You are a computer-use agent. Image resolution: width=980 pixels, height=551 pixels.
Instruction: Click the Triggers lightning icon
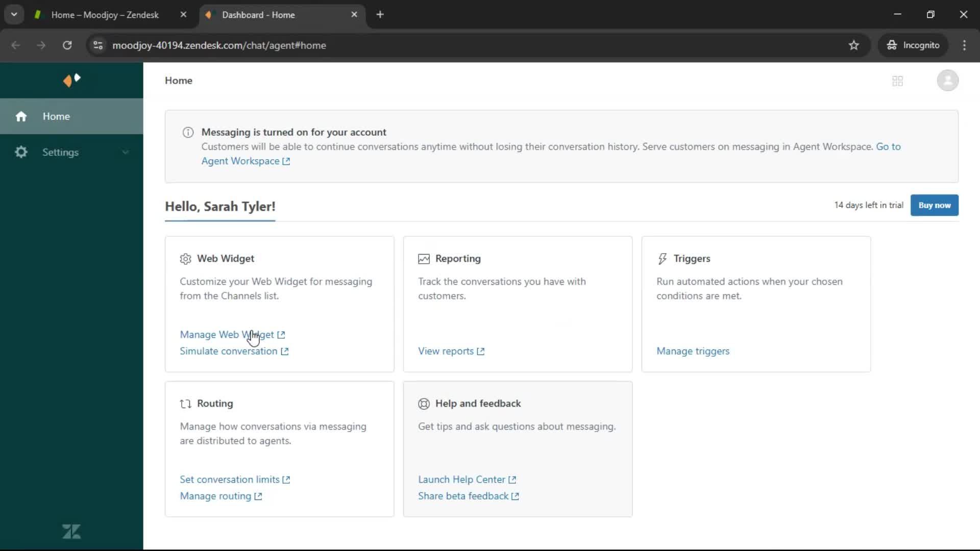(662, 259)
